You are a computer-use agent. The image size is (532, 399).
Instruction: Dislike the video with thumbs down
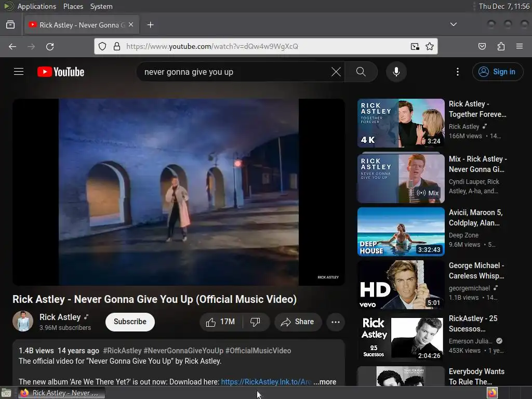(256, 322)
